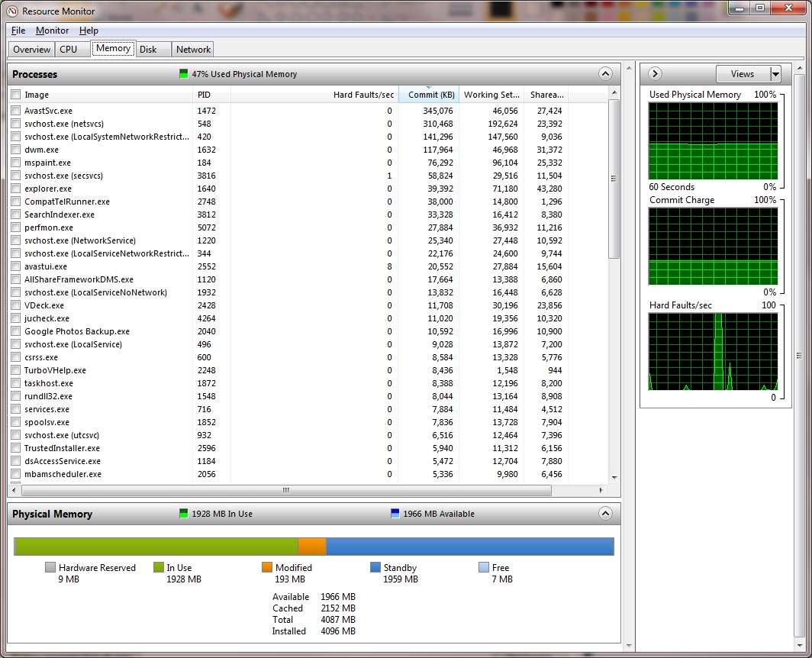812x658 pixels.
Task: Click the light blue Free legend swatch
Action: (x=484, y=567)
